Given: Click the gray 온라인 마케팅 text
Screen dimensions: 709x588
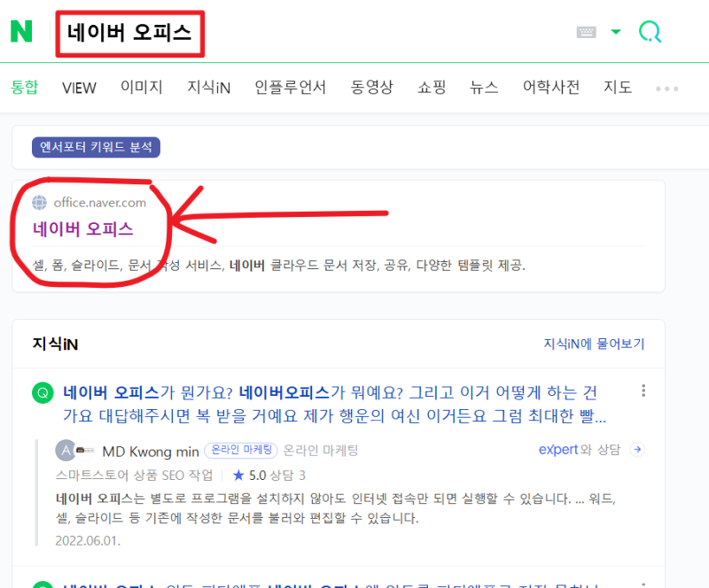Looking at the screenshot, I should tap(321, 450).
